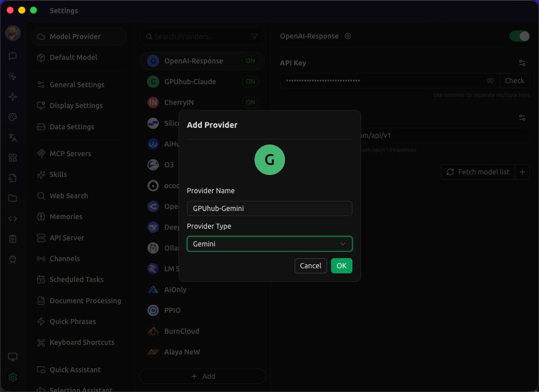Click the ON badge for OpenAI-Response

coord(250,61)
